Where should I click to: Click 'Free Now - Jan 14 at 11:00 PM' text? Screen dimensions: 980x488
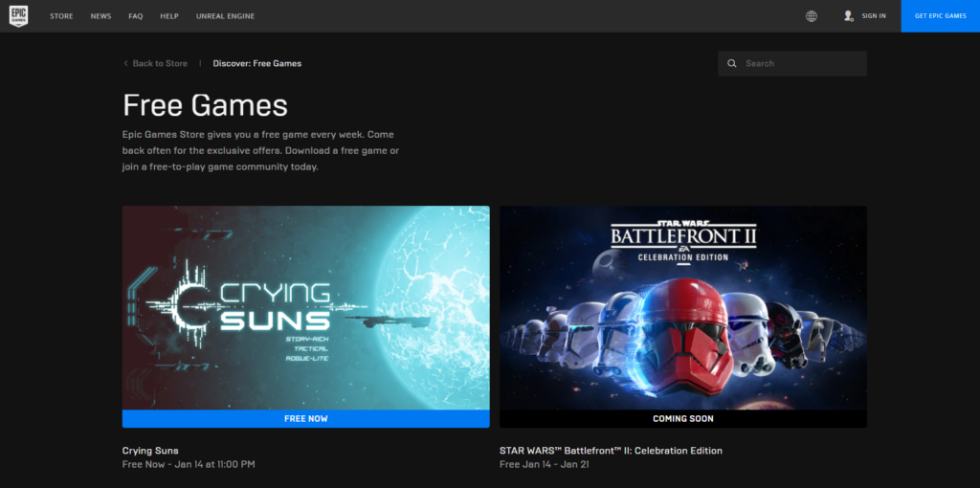pos(189,464)
